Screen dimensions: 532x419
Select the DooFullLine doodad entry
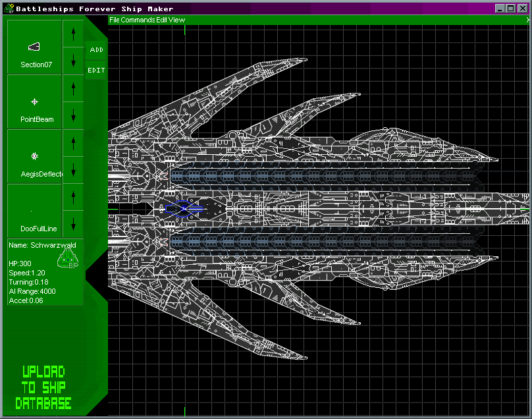tap(34, 211)
